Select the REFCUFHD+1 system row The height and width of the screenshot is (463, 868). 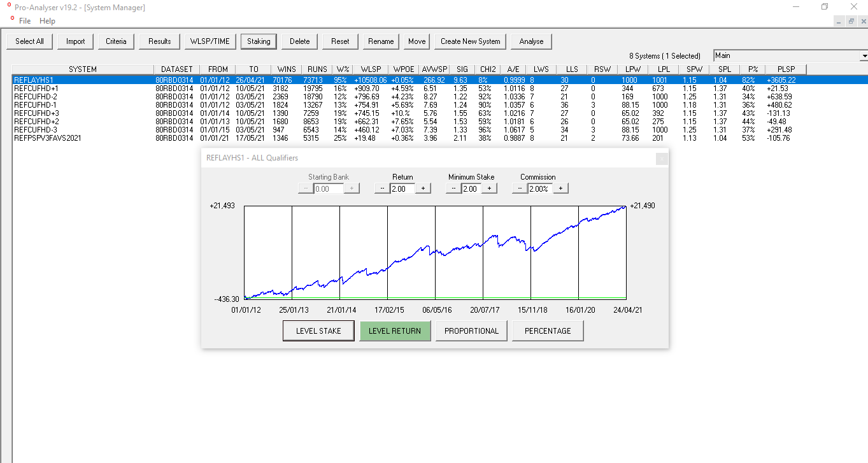[x=36, y=89]
